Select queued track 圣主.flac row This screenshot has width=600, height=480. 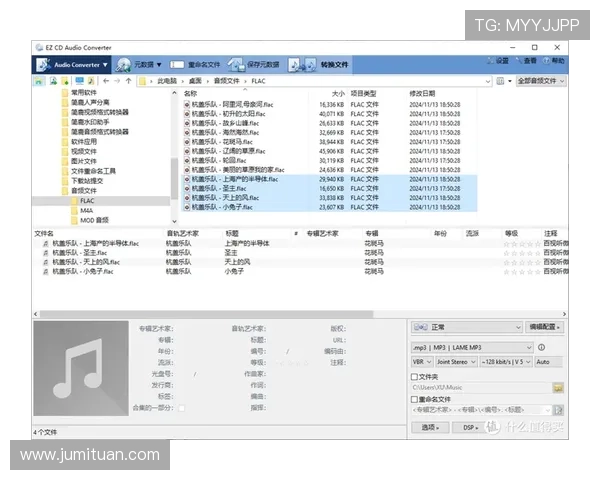300,253
